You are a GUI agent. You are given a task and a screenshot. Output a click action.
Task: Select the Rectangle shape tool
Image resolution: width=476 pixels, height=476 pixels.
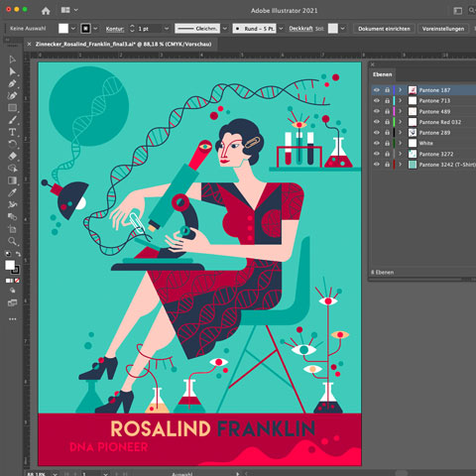tap(12, 108)
